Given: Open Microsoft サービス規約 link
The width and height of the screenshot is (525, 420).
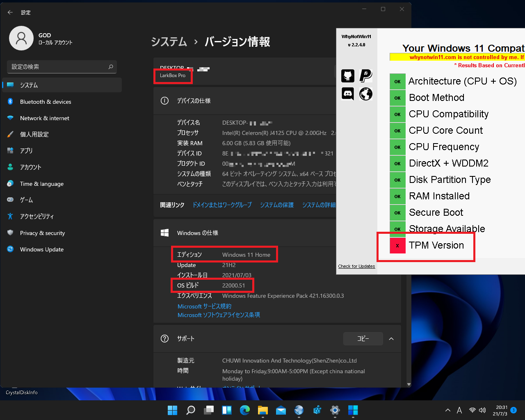Looking at the screenshot, I should pyautogui.click(x=204, y=306).
